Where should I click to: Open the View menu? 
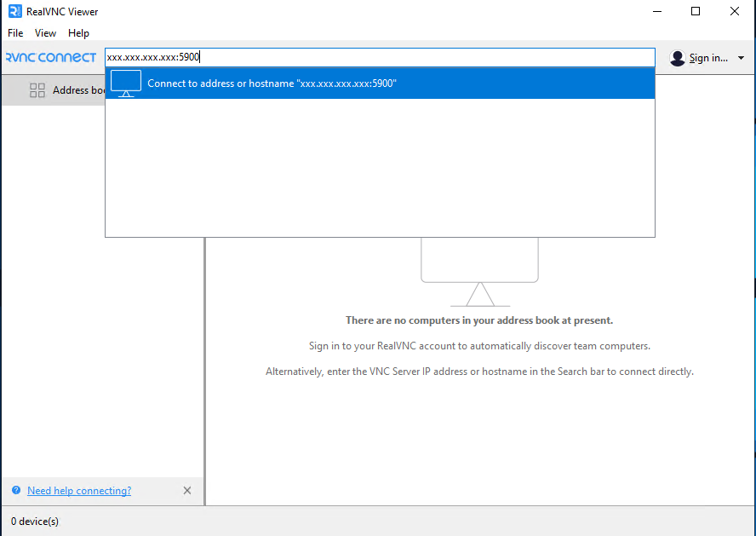pos(45,33)
